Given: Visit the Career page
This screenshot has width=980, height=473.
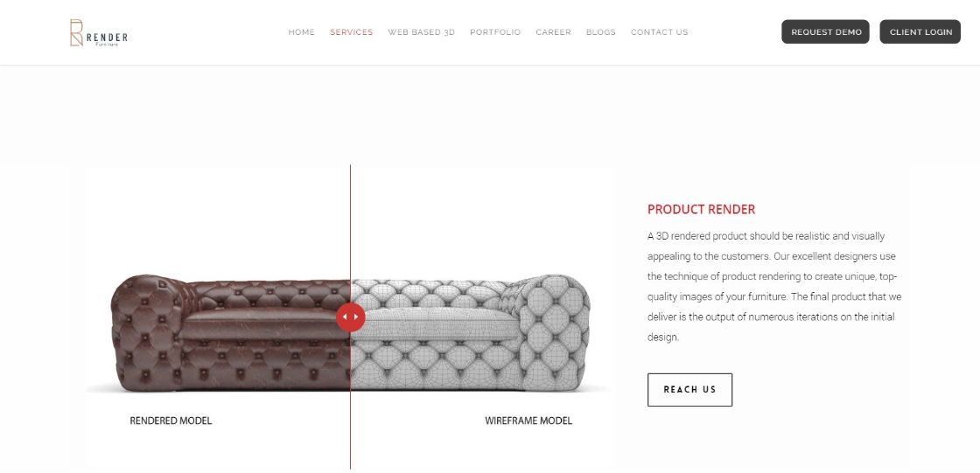Looking at the screenshot, I should point(553,31).
